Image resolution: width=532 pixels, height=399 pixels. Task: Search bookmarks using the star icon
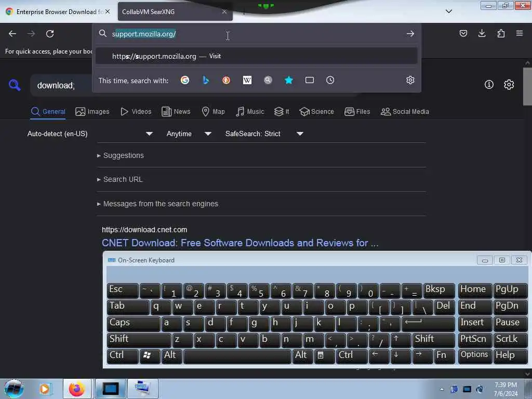289,80
